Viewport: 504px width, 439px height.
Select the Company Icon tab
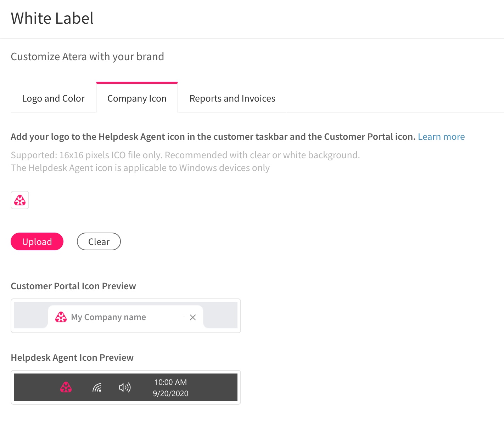tap(137, 98)
